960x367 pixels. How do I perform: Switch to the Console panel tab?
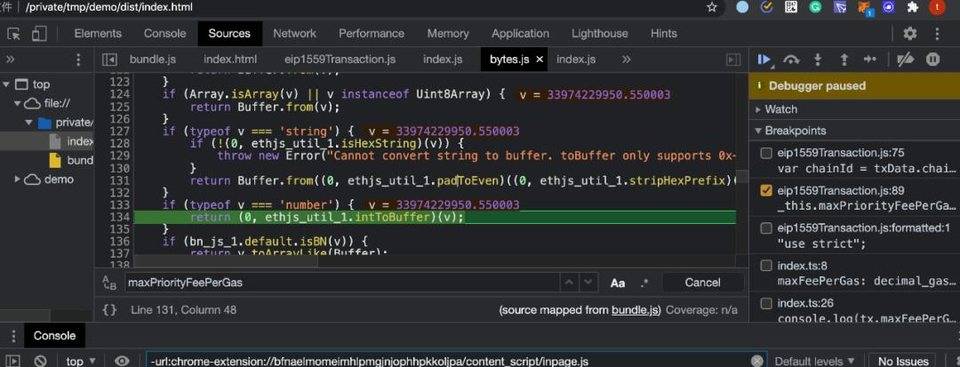click(165, 34)
